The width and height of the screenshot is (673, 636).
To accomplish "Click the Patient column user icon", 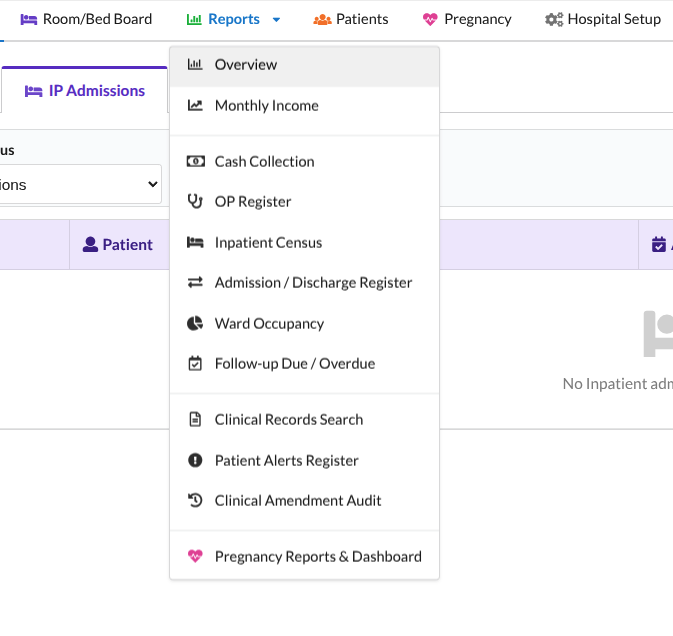I will click(x=90, y=244).
